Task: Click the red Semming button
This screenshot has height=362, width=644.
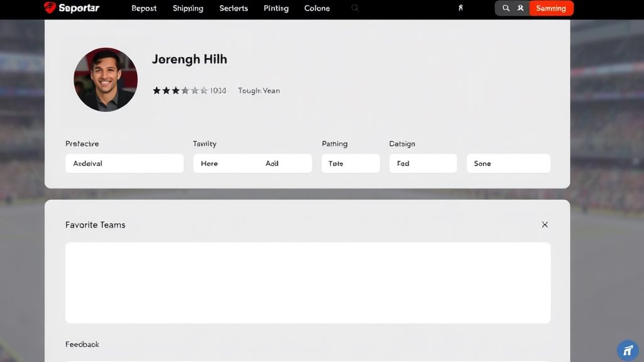Action: pos(551,8)
